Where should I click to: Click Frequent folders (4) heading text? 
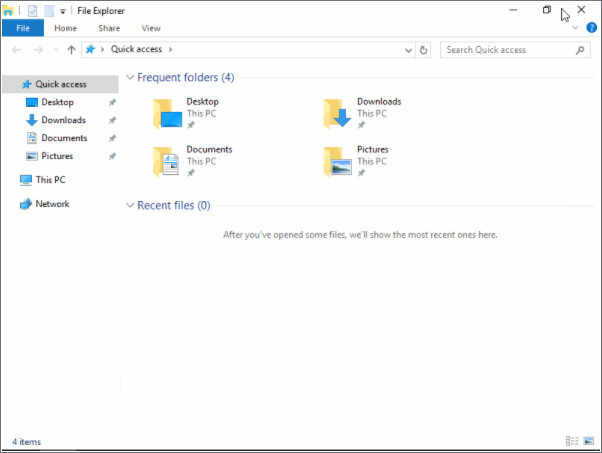185,78
